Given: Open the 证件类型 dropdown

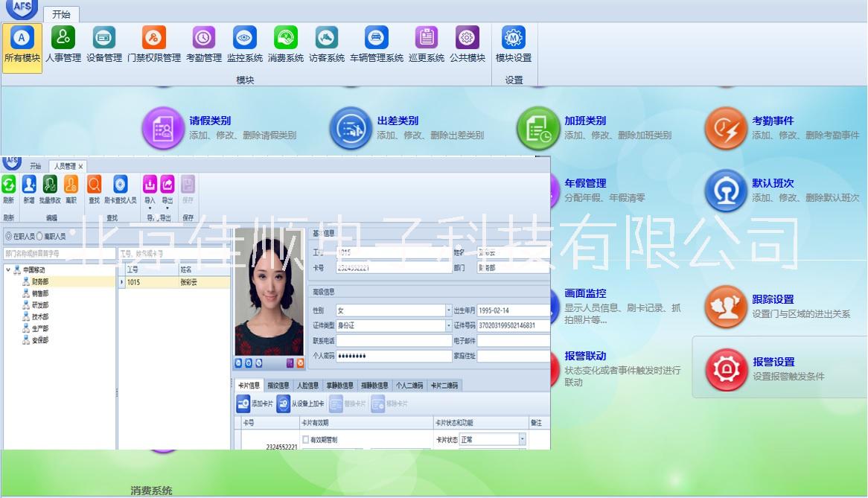Looking at the screenshot, I should tap(448, 325).
